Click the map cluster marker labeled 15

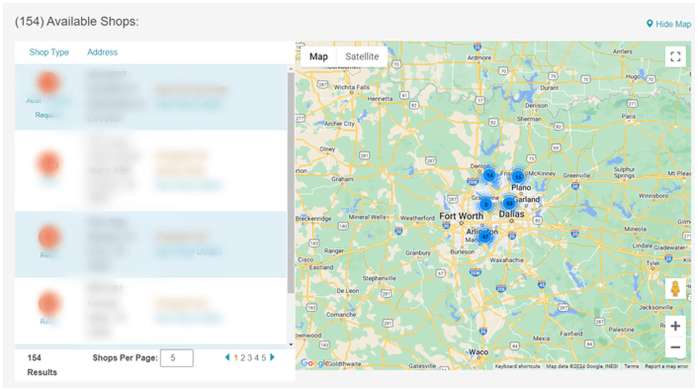pyautogui.click(x=518, y=177)
